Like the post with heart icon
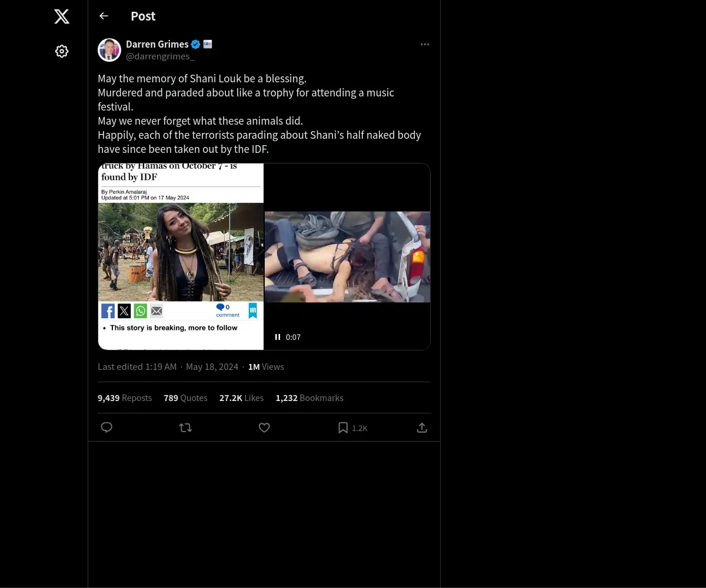Viewport: 706px width, 588px height. click(x=264, y=427)
